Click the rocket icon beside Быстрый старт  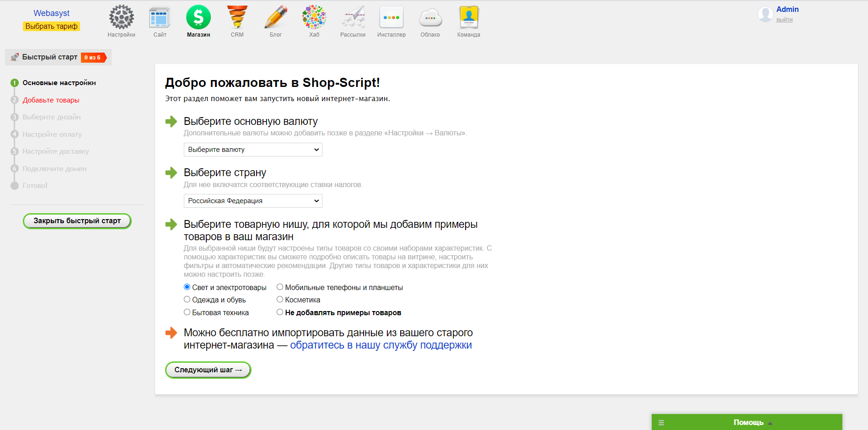(x=15, y=57)
